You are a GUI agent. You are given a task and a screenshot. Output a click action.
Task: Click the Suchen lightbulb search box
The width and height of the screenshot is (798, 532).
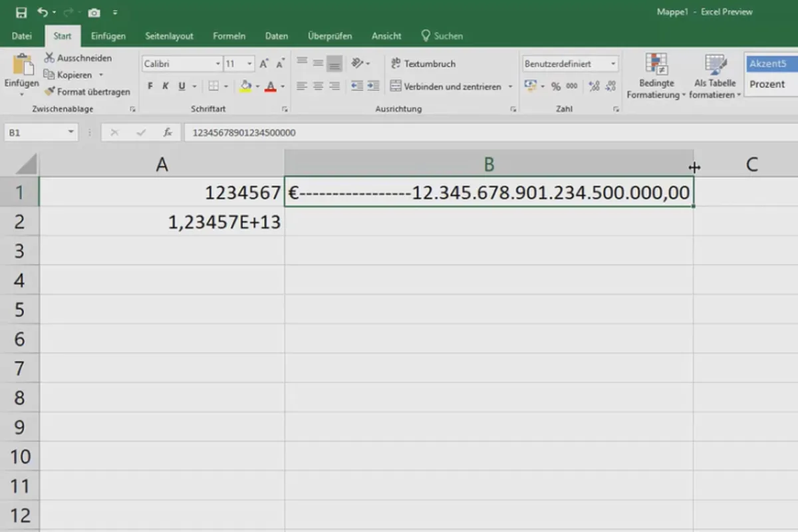click(x=442, y=36)
